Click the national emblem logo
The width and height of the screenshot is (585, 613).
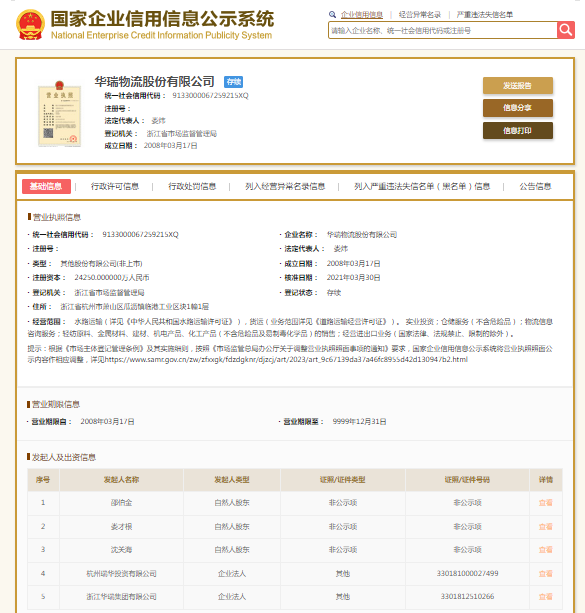pyautogui.click(x=30, y=25)
